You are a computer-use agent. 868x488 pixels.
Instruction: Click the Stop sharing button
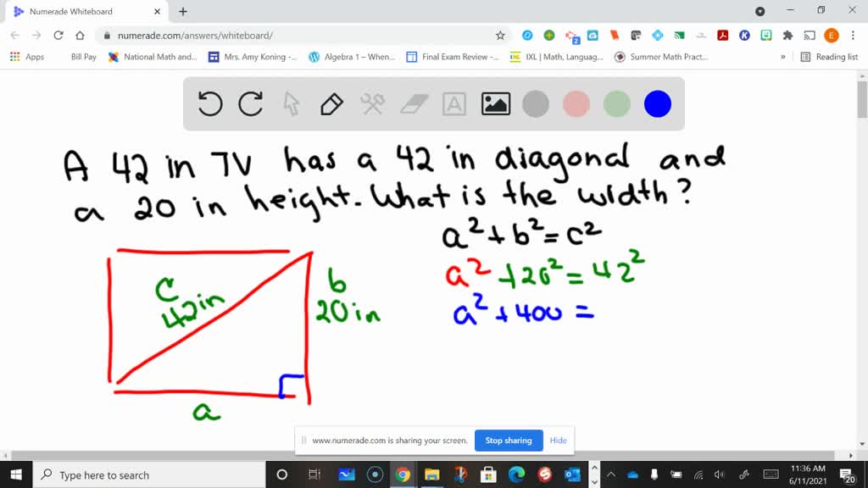(x=508, y=441)
